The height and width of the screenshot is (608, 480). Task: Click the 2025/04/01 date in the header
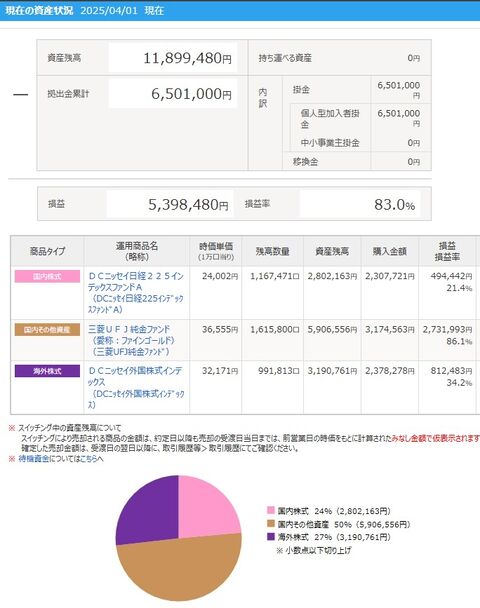pos(109,10)
